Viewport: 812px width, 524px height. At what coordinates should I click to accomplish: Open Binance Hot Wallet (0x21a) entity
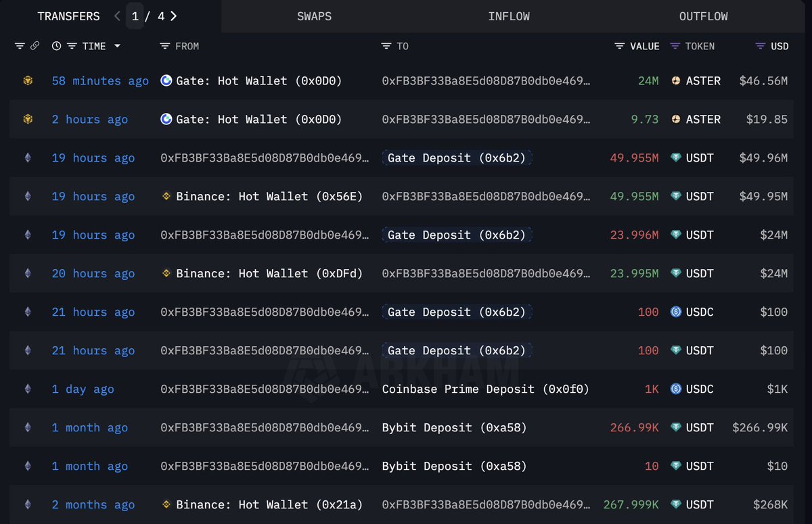point(269,504)
